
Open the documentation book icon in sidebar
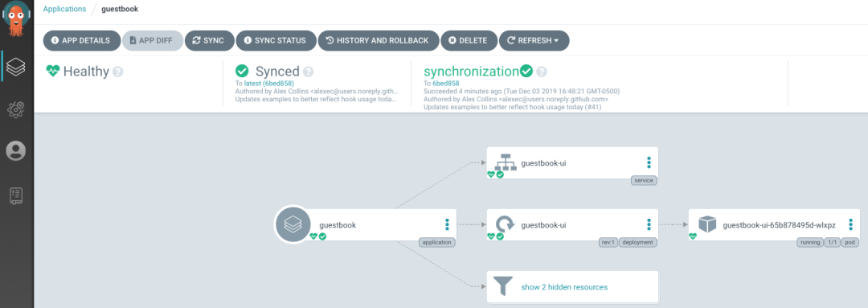tap(16, 195)
